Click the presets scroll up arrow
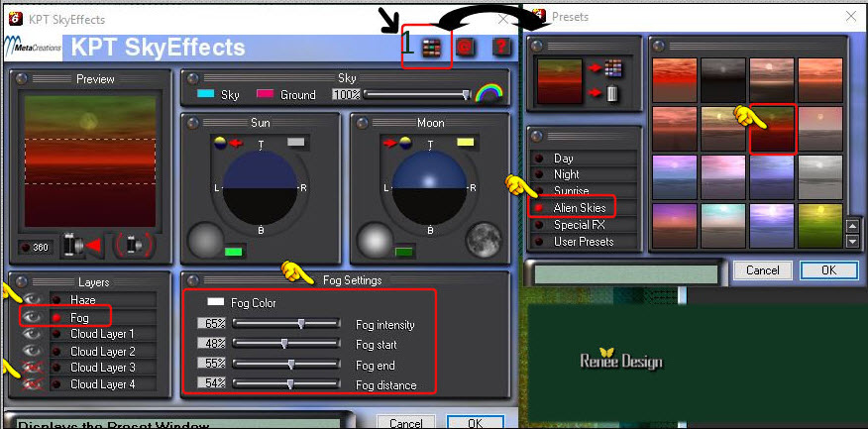 click(852, 226)
